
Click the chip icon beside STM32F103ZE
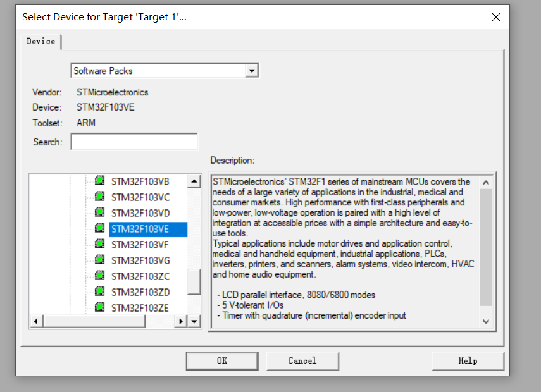[100, 307]
